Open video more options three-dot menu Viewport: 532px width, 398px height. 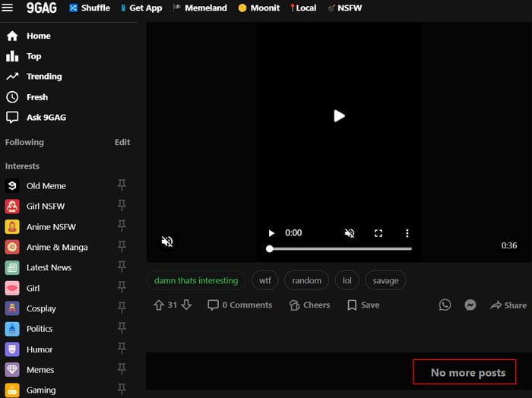[407, 233]
